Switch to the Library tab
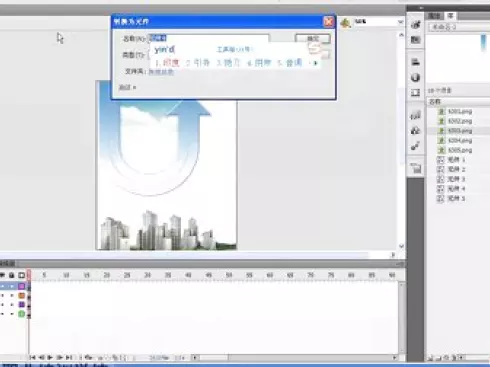The image size is (490, 367). [451, 16]
